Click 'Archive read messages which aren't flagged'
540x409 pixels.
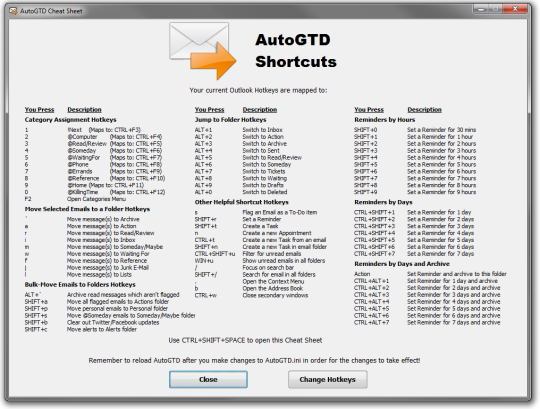click(x=123, y=295)
